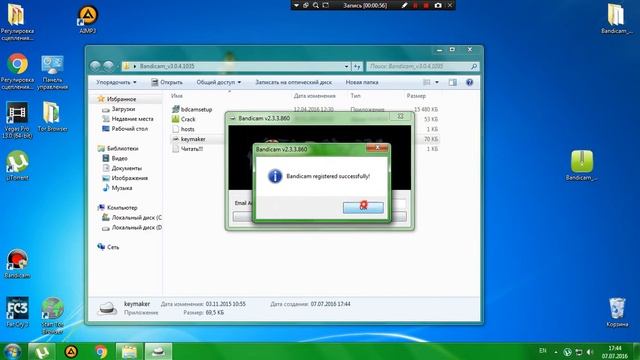The height and width of the screenshot is (360, 640).
Task: Show hidden tray icons with the arrow
Action: 556,352
